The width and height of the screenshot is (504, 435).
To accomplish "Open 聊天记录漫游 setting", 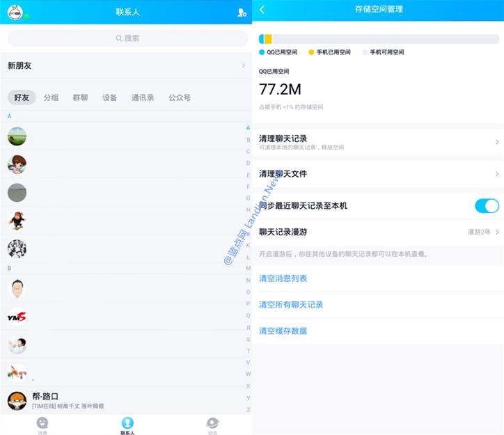I will click(x=378, y=232).
